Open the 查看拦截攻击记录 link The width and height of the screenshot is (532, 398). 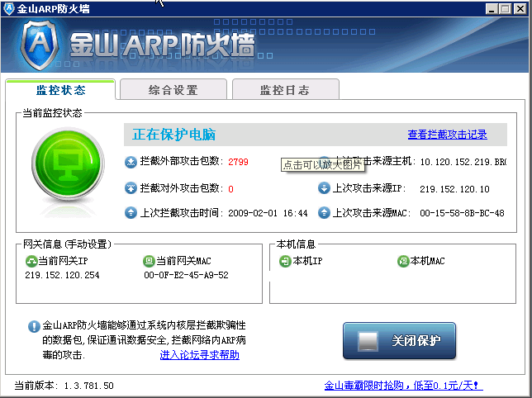click(x=447, y=135)
